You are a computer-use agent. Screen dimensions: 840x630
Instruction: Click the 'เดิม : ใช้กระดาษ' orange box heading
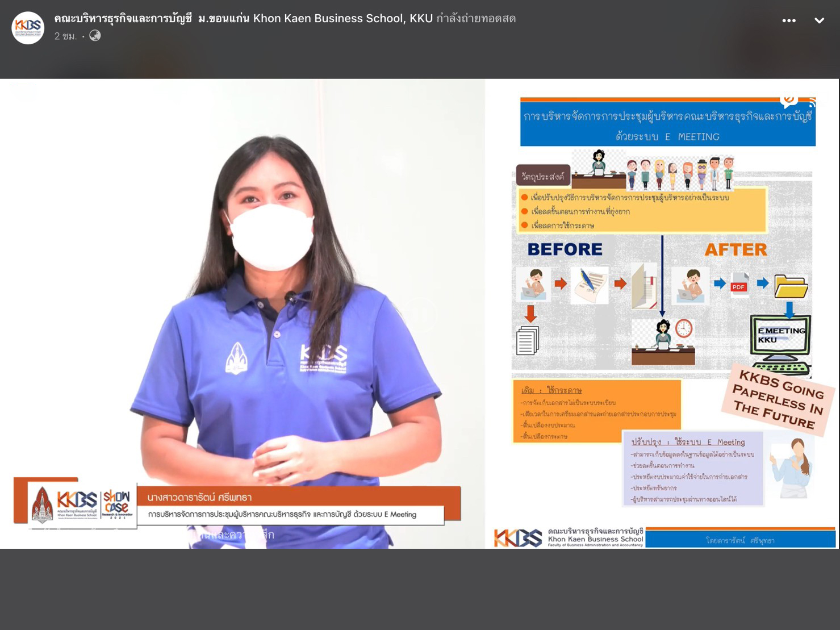[x=551, y=390]
